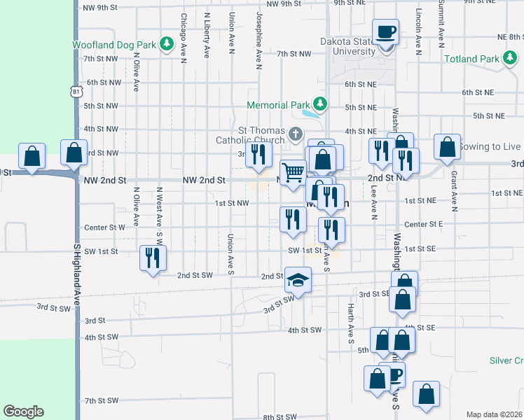Viewport: 524px width, 420px height.
Task: Click the US Route 81 highway shield
Action: [x=76, y=91]
